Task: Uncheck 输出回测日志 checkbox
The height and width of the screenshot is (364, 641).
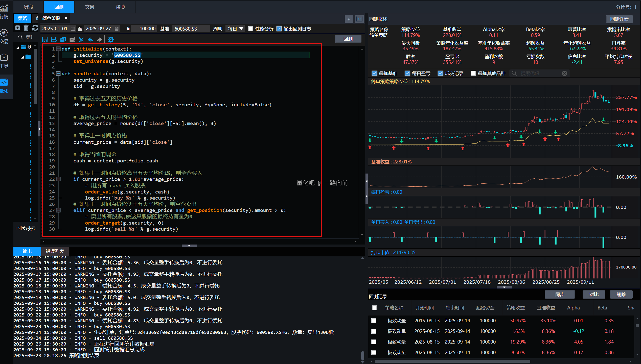Action: tap(279, 29)
